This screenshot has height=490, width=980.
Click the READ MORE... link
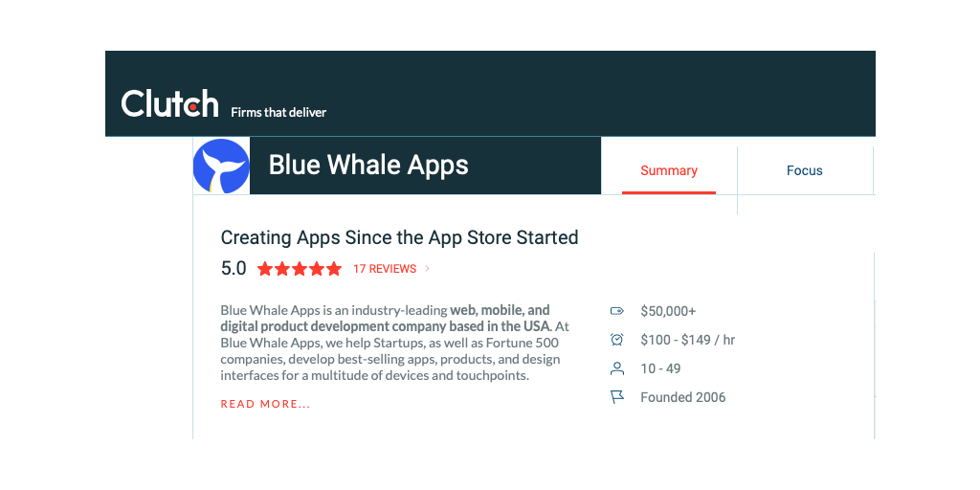pyautogui.click(x=266, y=405)
